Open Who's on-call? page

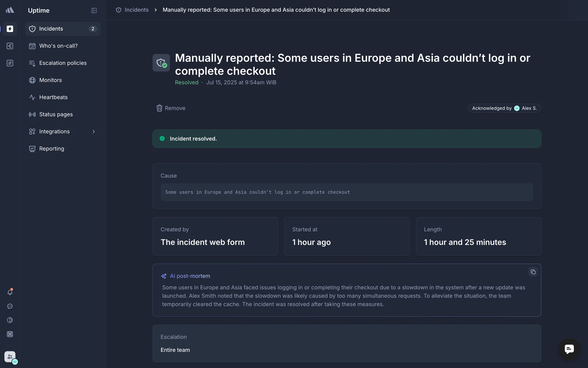tap(58, 46)
